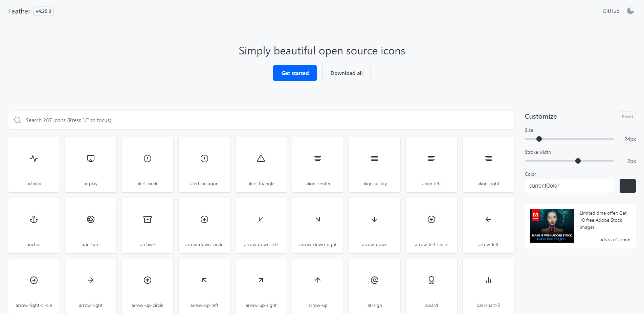Click the activity icon card
The image size is (644, 314).
pos(34,165)
